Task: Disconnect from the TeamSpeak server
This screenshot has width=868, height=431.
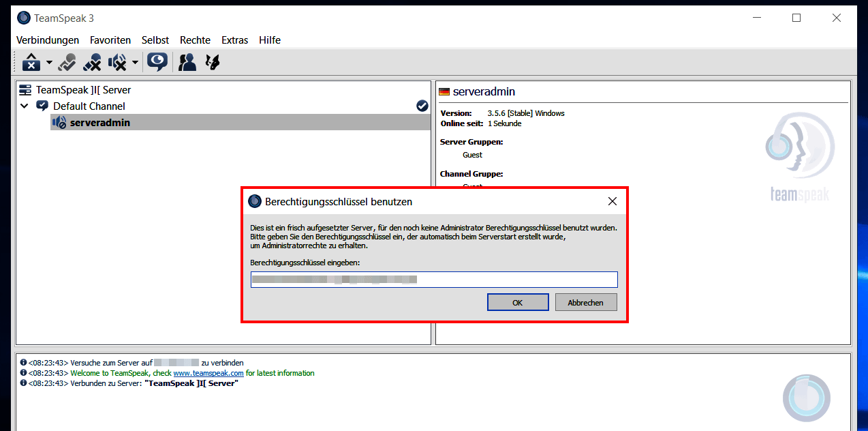Action: 31,62
